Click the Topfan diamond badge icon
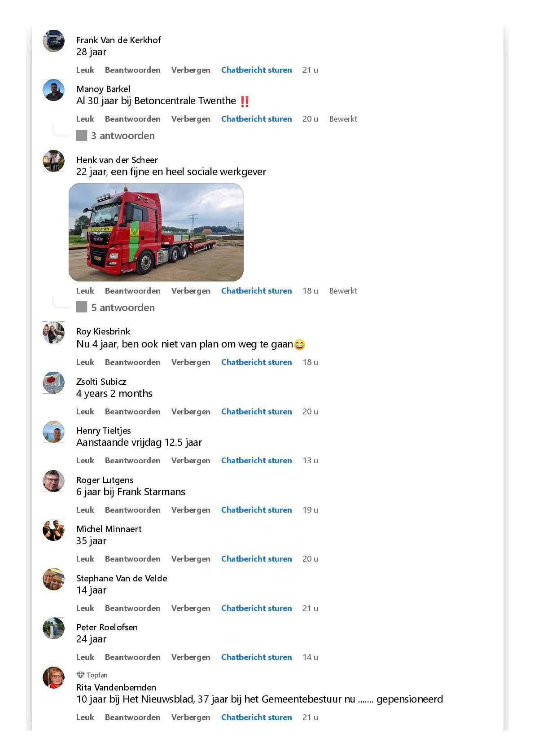 (80, 675)
